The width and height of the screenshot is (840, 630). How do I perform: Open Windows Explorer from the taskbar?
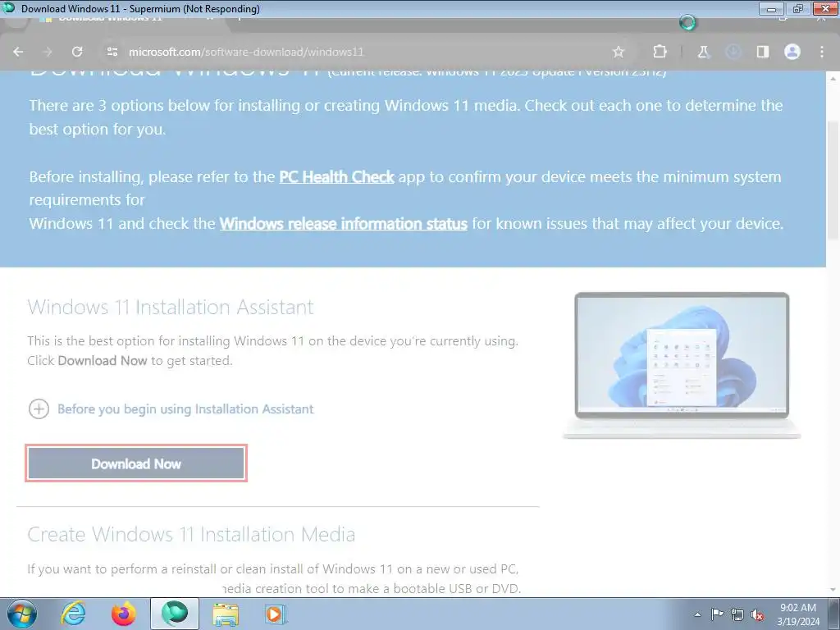pyautogui.click(x=226, y=614)
